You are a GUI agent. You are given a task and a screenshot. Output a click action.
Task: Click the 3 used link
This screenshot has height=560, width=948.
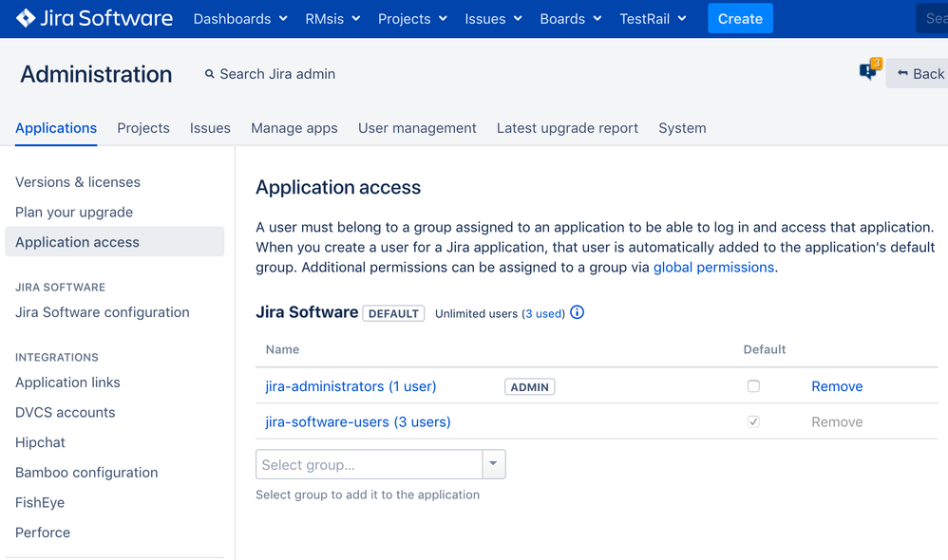pos(543,313)
